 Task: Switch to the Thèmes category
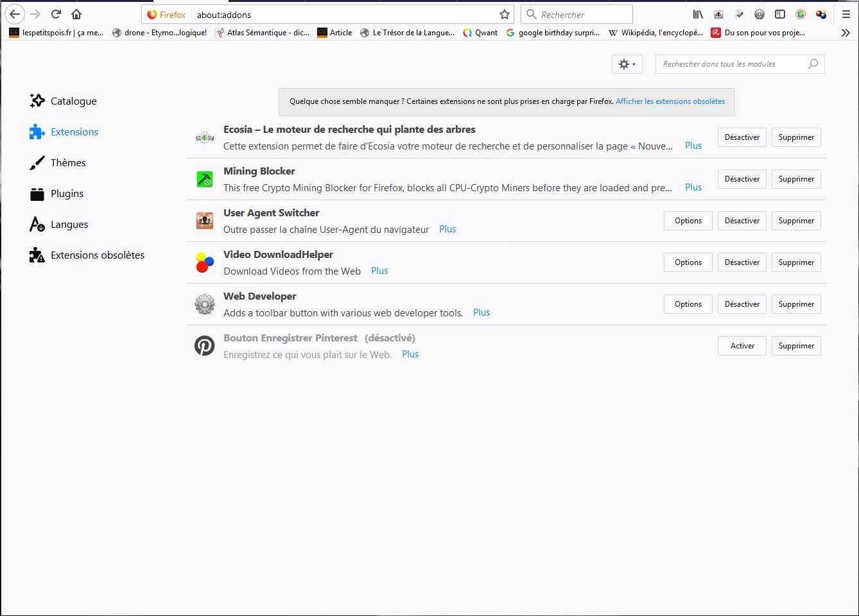coord(68,163)
